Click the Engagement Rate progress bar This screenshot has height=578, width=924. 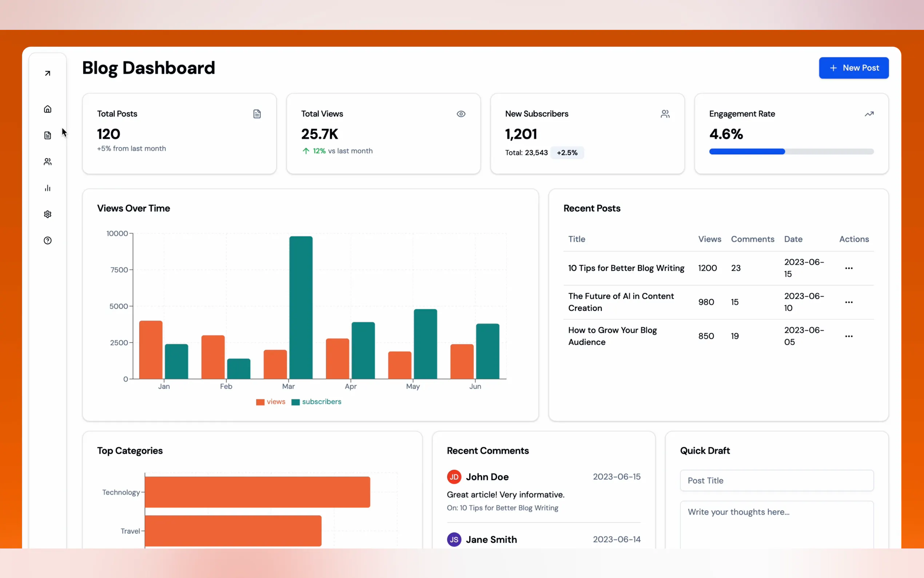(791, 152)
